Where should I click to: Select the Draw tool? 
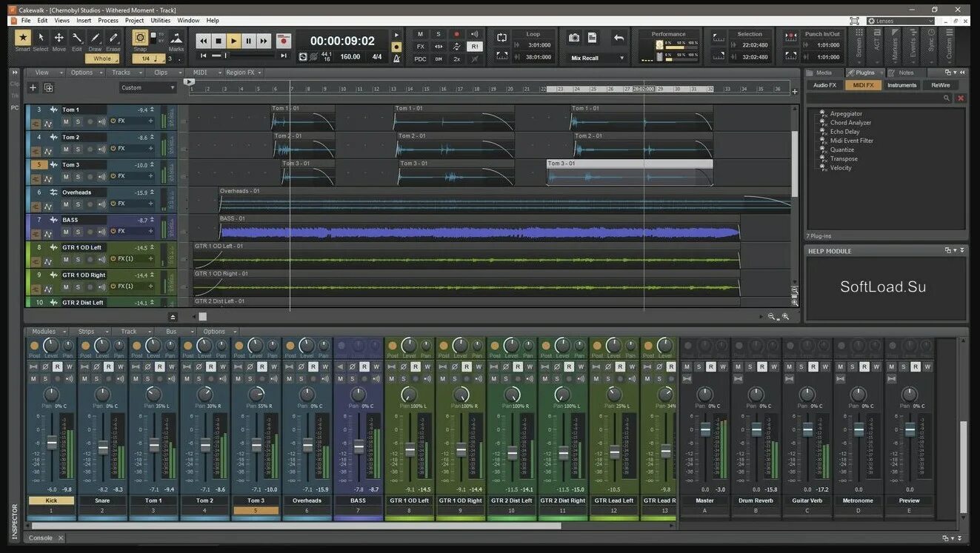tap(95, 37)
